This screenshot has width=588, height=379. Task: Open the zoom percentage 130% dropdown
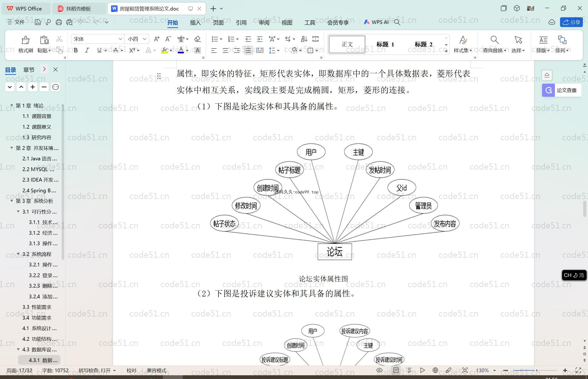tap(494, 370)
